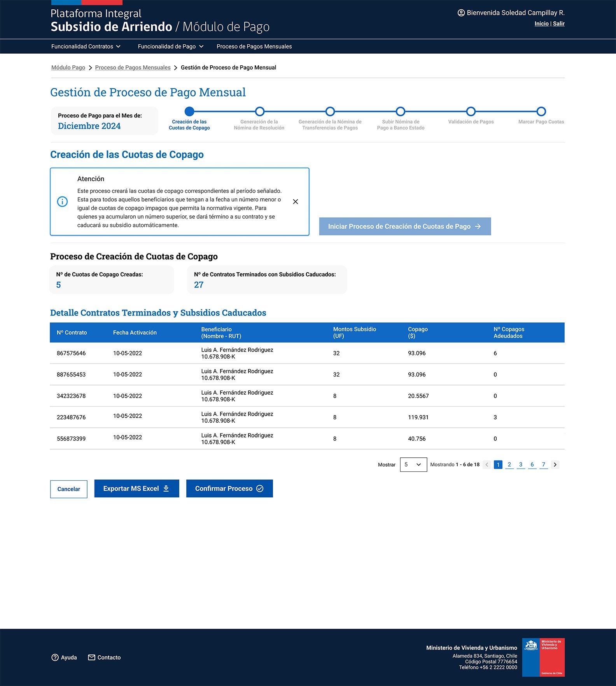Open Módulo Pago breadcrumb link

coord(68,68)
